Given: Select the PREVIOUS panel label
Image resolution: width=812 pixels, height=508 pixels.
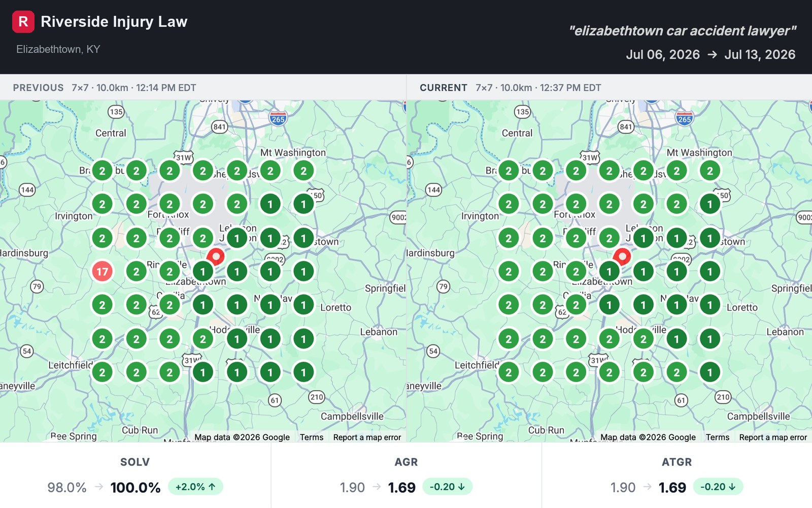Looking at the screenshot, I should (39, 88).
